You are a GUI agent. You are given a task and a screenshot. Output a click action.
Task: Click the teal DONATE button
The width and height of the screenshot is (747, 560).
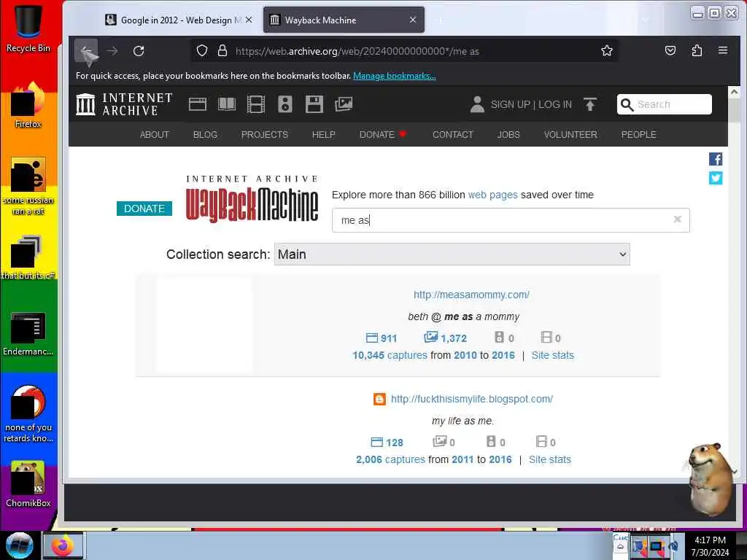(x=144, y=209)
